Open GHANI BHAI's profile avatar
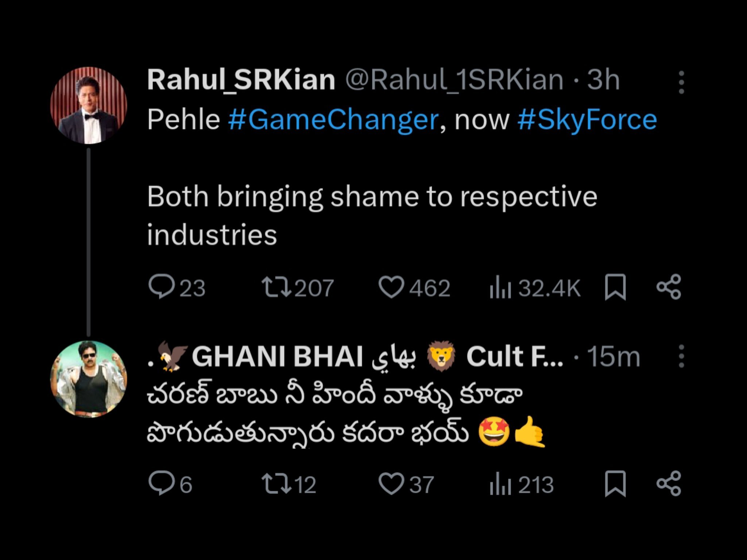Viewport: 747px width, 560px height. (x=89, y=379)
